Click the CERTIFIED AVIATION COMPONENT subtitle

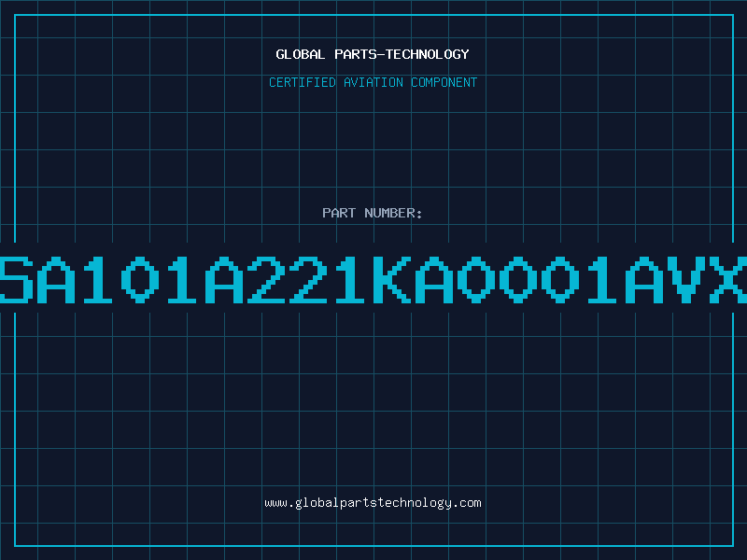373,82
